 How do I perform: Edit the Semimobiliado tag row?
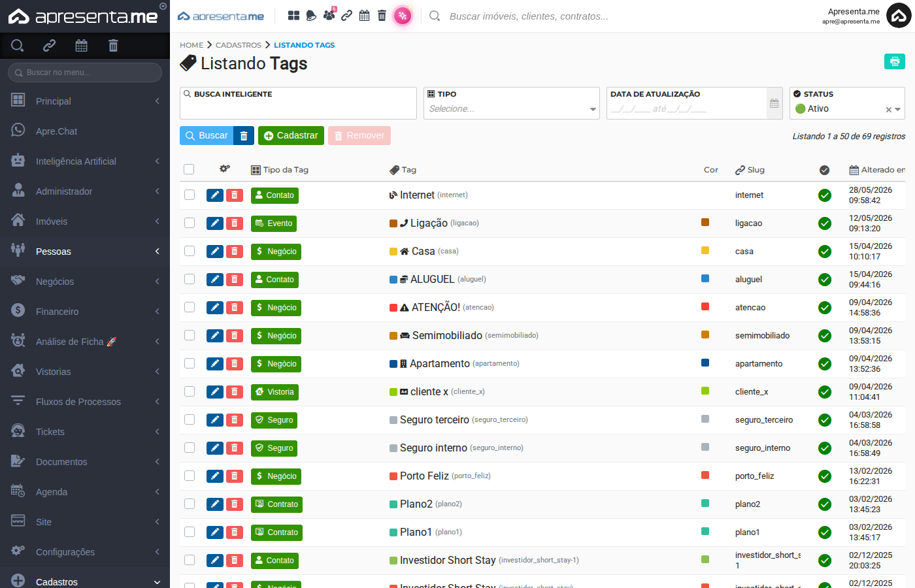tap(215, 336)
